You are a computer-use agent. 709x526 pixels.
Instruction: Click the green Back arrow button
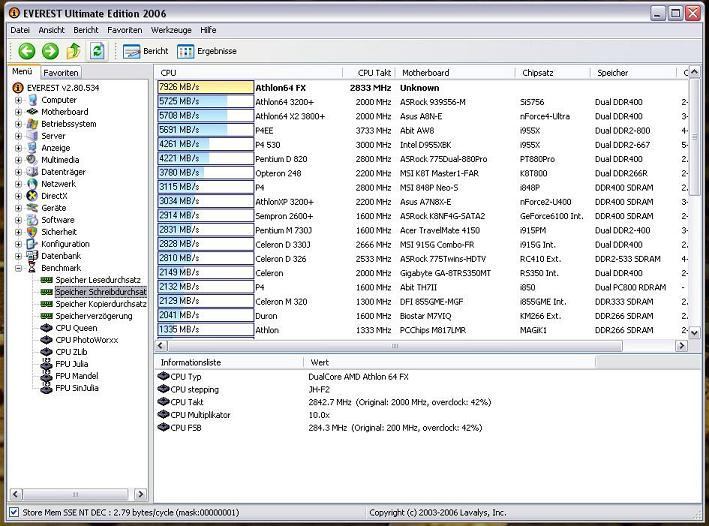(x=27, y=51)
